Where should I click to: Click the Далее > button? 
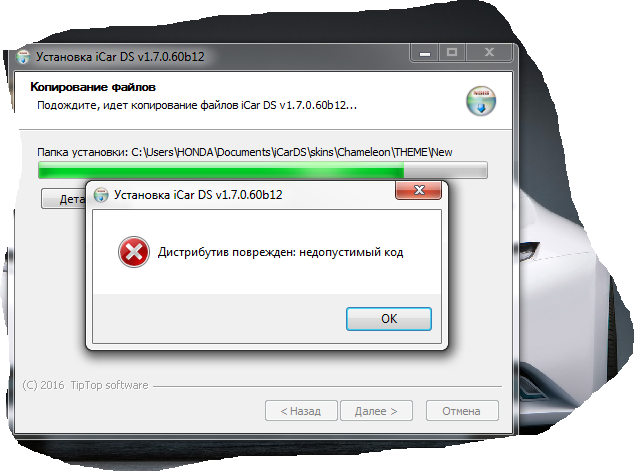(x=376, y=411)
